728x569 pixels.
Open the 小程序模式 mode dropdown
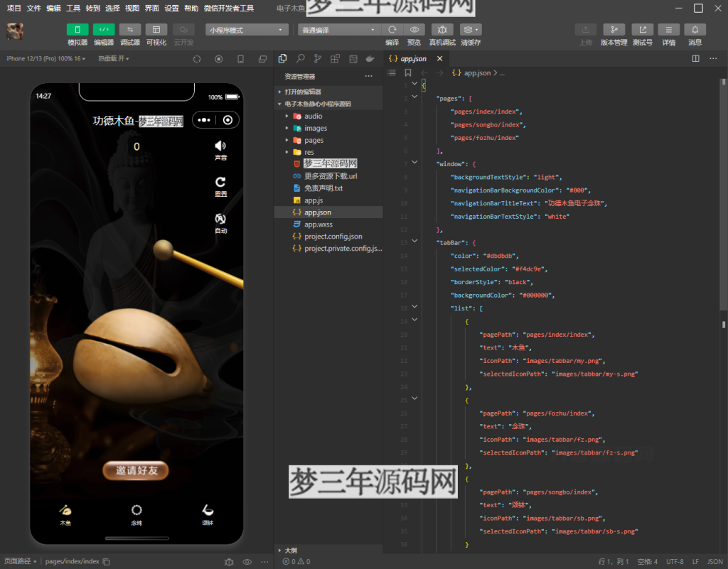click(247, 30)
